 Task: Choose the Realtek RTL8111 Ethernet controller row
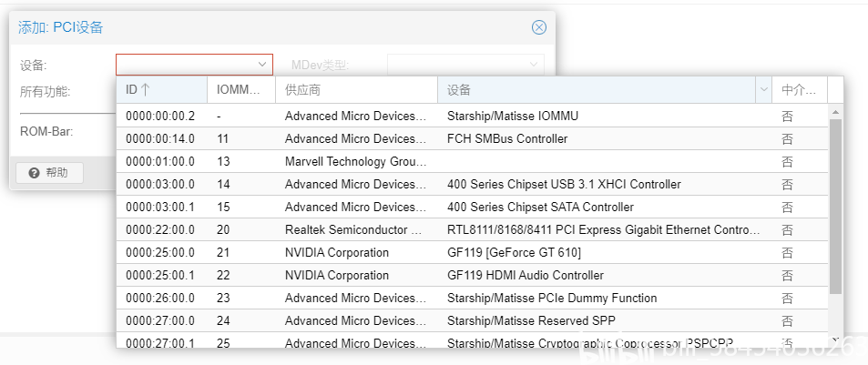[603, 229]
